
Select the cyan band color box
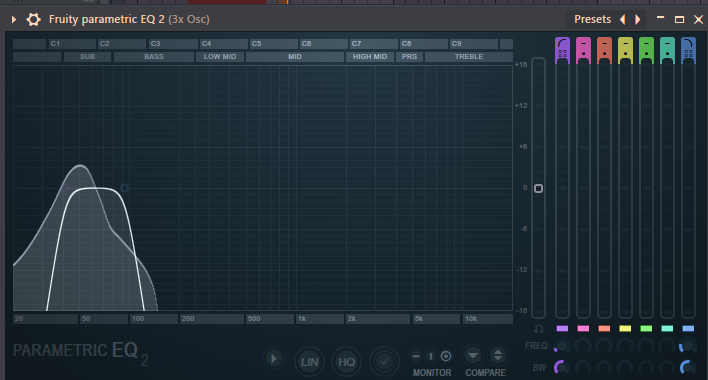click(667, 329)
